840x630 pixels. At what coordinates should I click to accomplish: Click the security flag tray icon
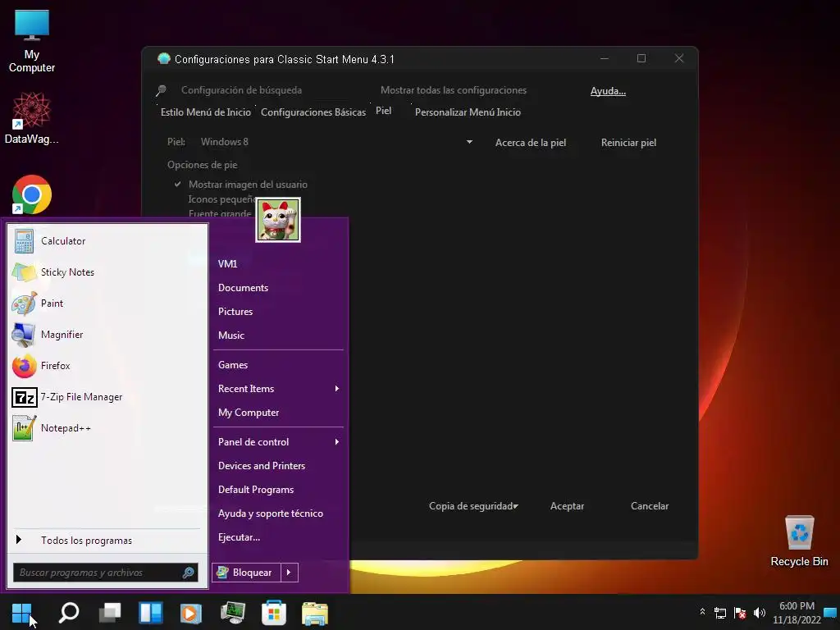[740, 613]
